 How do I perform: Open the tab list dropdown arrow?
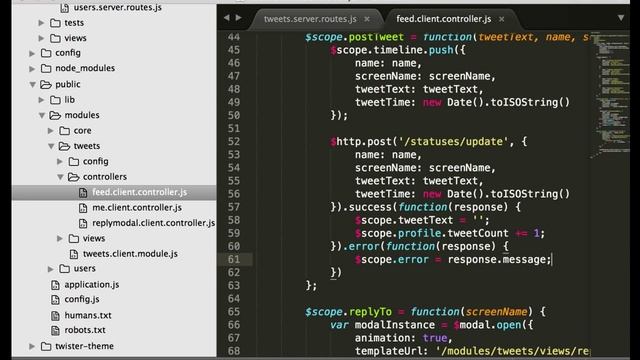621,18
